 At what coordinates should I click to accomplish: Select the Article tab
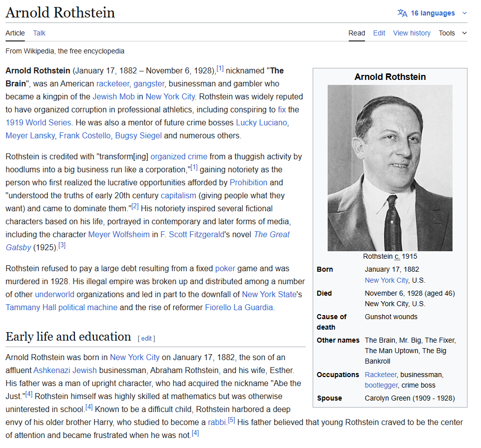pos(15,33)
